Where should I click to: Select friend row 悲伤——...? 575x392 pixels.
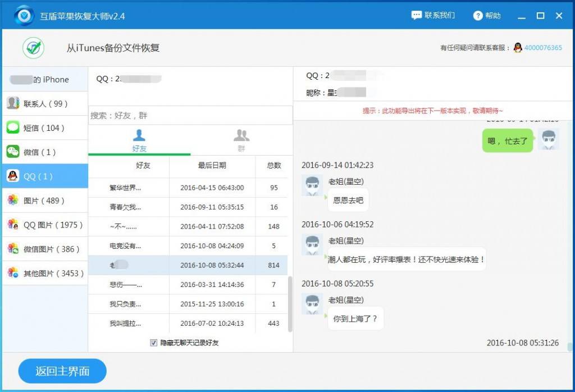click(188, 285)
